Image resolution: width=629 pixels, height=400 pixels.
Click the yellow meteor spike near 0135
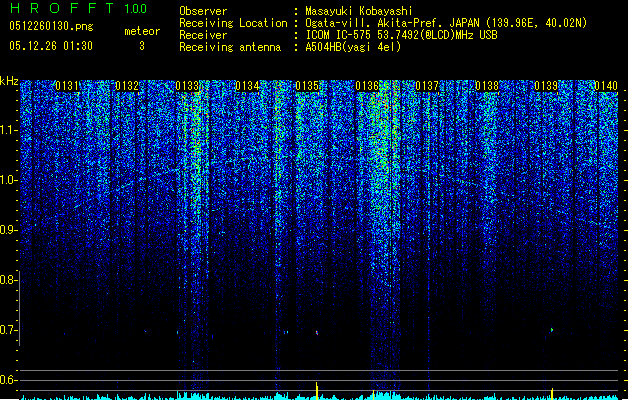click(317, 391)
